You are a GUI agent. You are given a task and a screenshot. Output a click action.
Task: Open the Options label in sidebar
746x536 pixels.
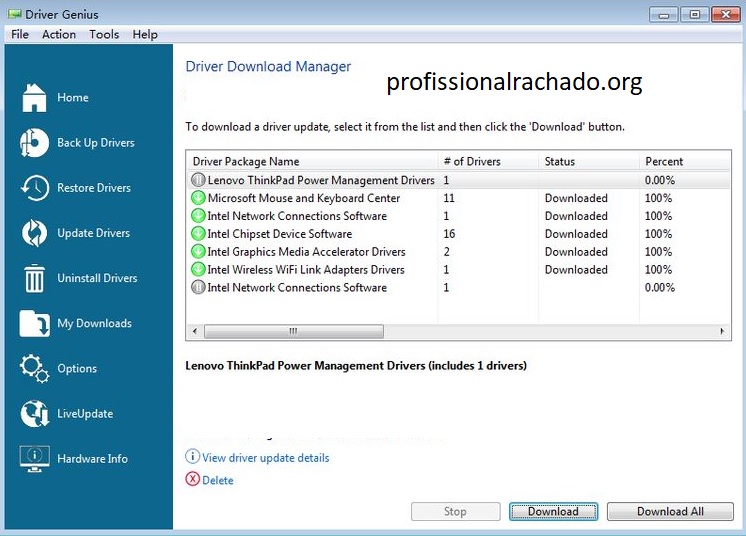(77, 369)
